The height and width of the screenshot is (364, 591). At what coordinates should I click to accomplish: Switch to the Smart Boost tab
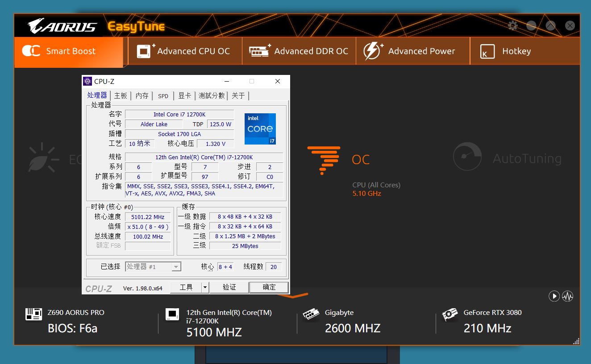coord(68,51)
